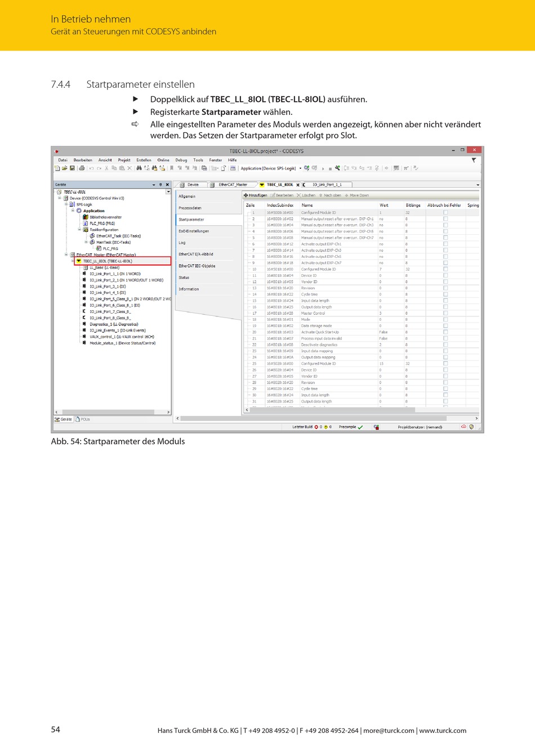
Task: Select Diagnostics_1 (LL-Diagnostics) in tree
Action: click(113, 324)
